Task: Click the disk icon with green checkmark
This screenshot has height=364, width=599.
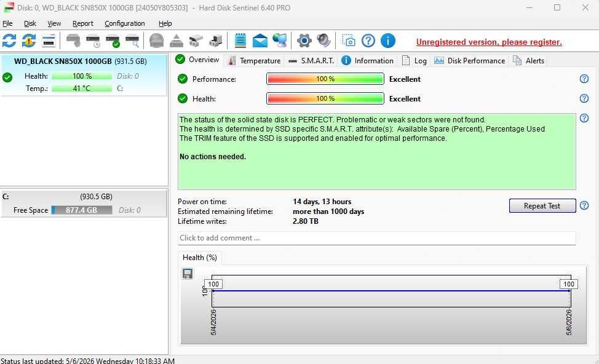Action: point(113,41)
